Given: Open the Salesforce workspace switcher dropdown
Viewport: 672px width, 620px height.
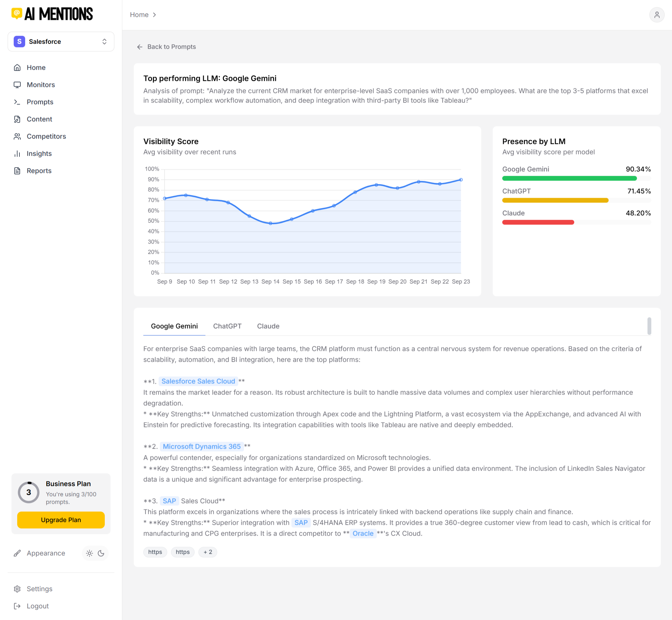Looking at the screenshot, I should [61, 42].
